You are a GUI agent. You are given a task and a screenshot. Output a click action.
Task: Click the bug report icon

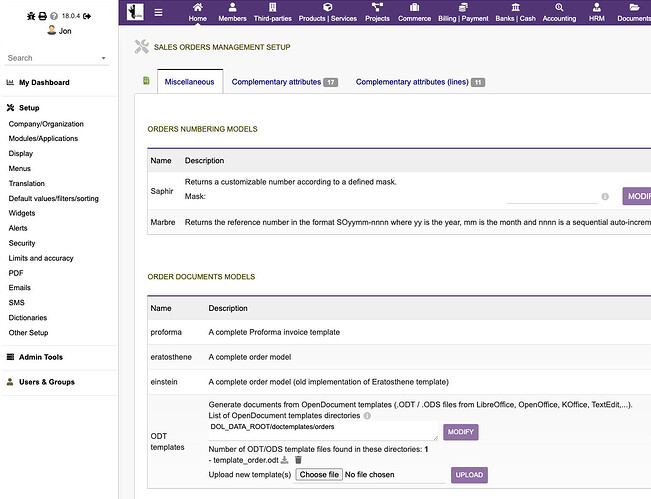click(x=31, y=16)
